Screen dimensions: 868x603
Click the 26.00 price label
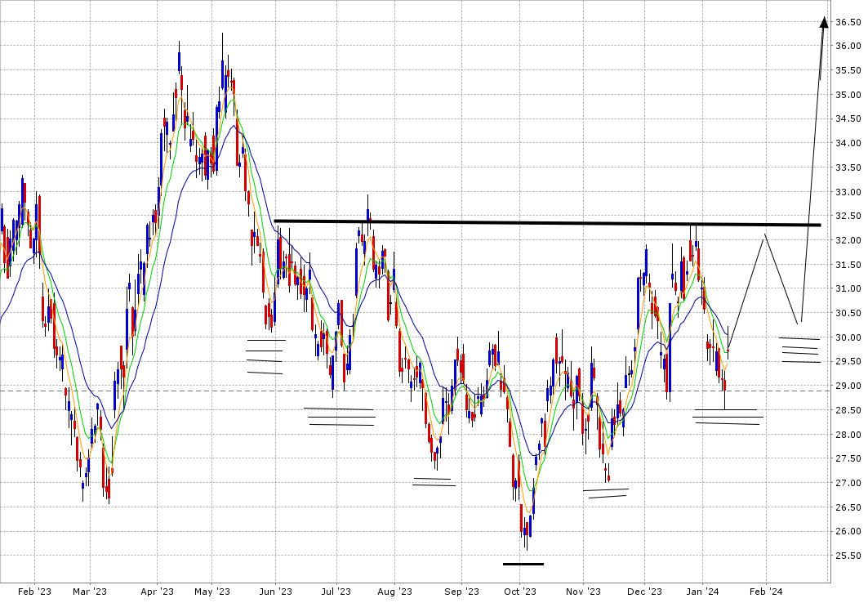[848, 532]
